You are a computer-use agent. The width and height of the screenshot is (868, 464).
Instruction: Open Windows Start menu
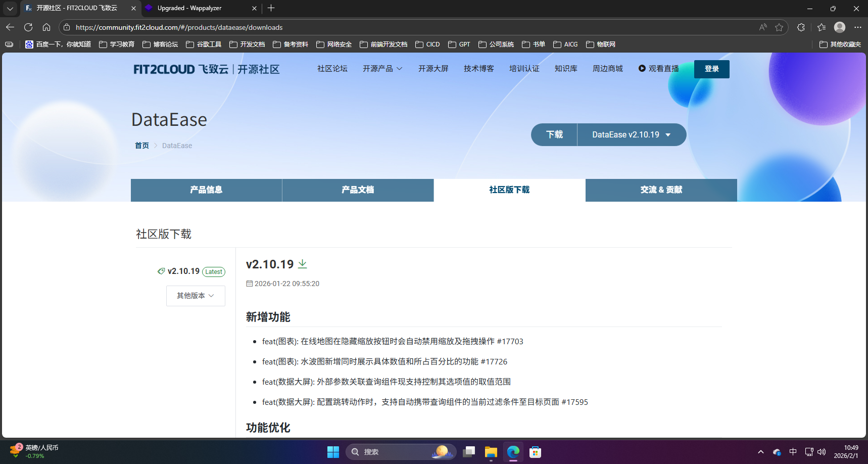point(333,452)
